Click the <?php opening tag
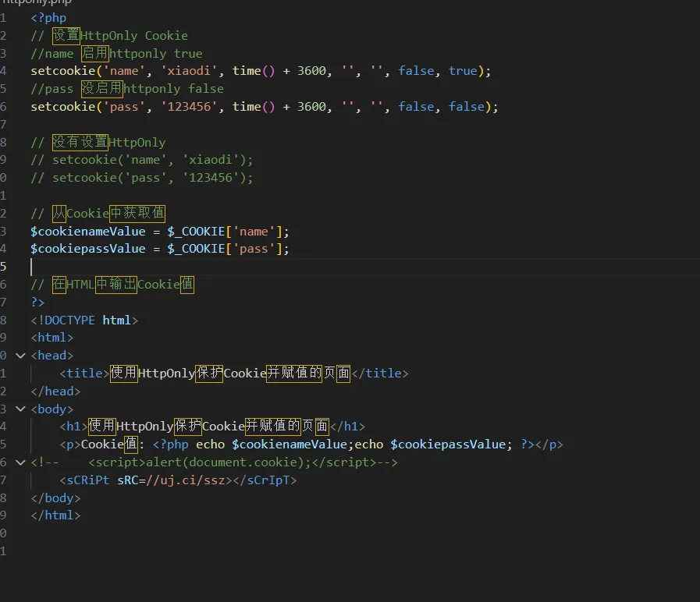Screen dimensions: 700x602 tap(48, 18)
